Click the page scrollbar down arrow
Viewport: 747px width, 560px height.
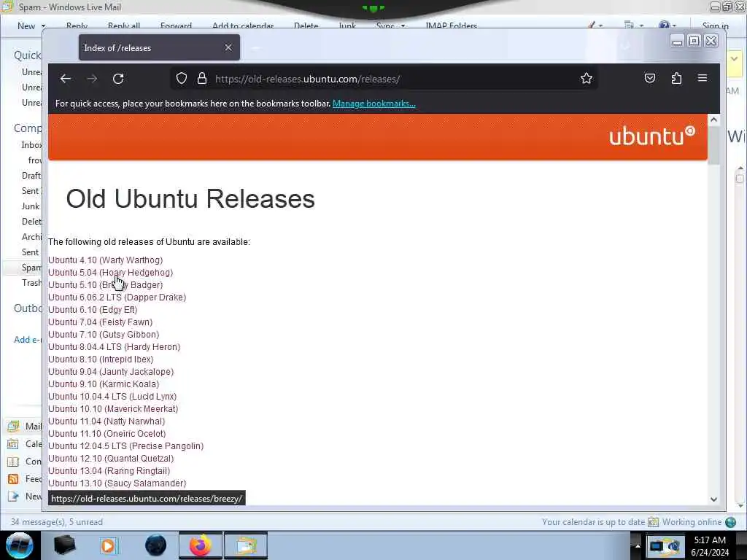(713, 499)
